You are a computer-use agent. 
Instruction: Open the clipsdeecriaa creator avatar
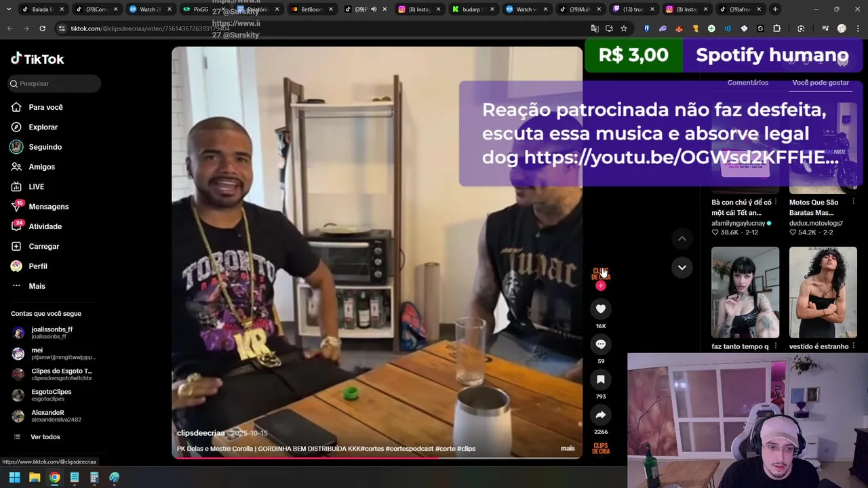pos(601,274)
